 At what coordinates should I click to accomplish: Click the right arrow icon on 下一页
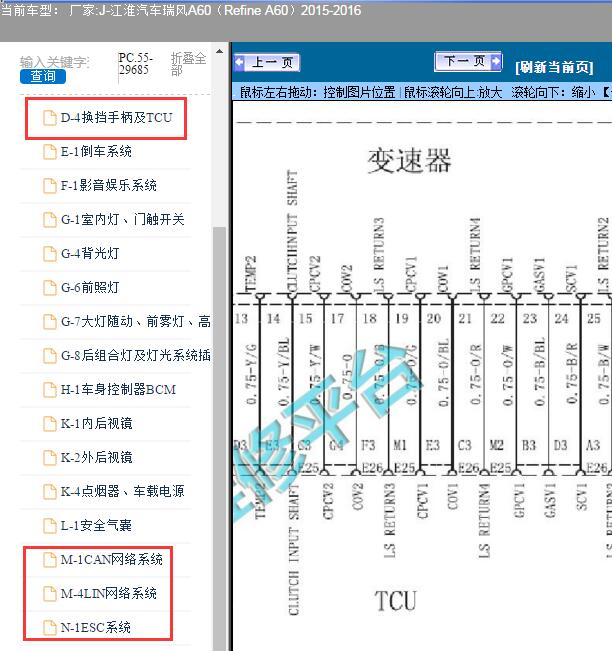tap(495, 61)
